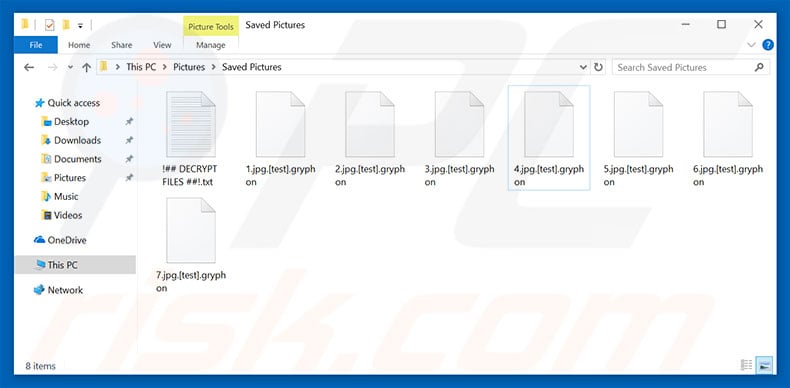Open the recent locations dropdown arrow
The width and height of the screenshot is (790, 388).
pos(70,67)
